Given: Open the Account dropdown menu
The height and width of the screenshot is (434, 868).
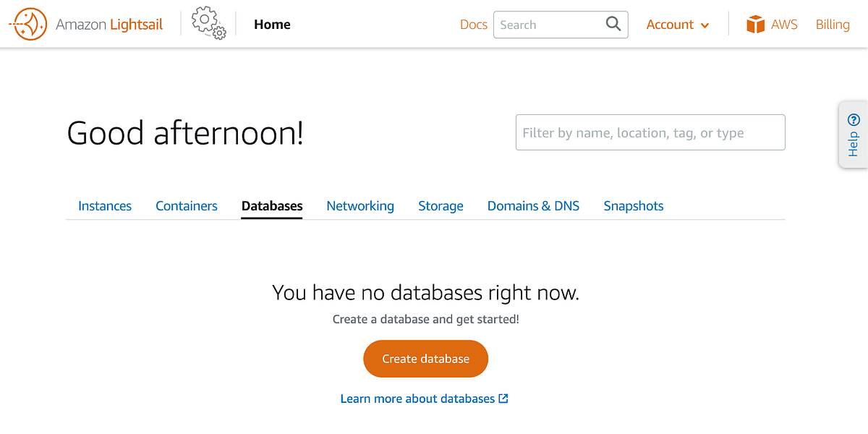Looking at the screenshot, I should [x=677, y=24].
